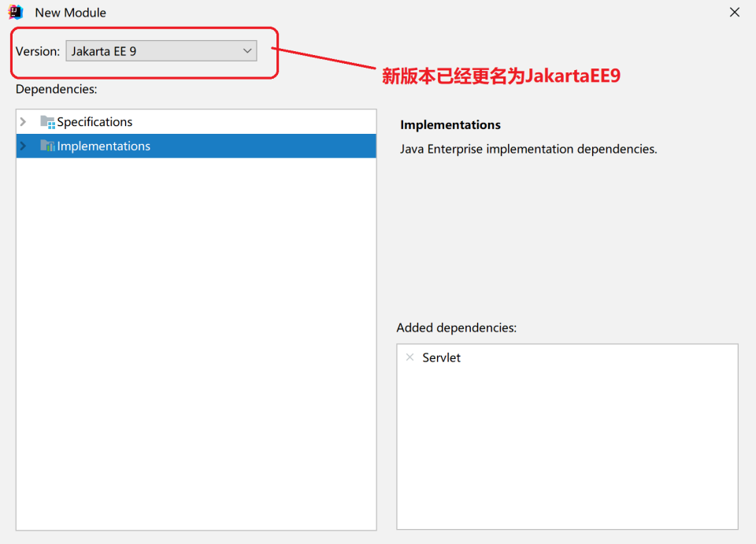
Task: Click the 'Version:' field label
Action: tap(38, 51)
